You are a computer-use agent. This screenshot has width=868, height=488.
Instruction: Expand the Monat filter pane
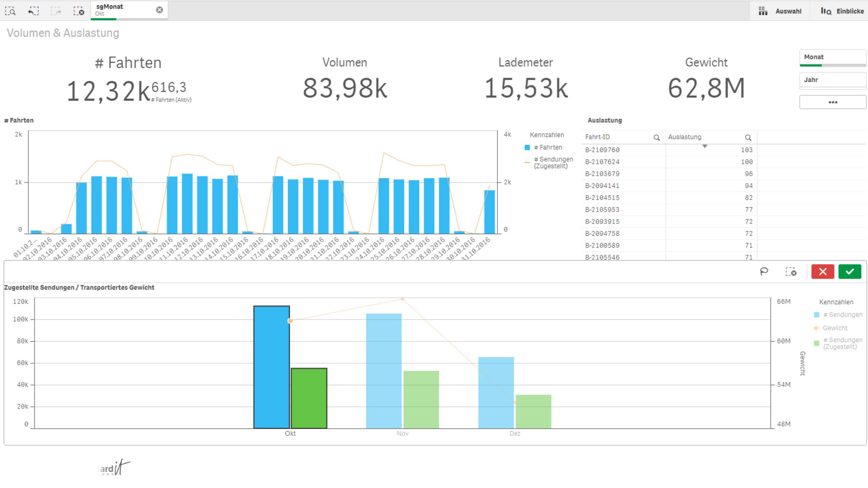832,57
